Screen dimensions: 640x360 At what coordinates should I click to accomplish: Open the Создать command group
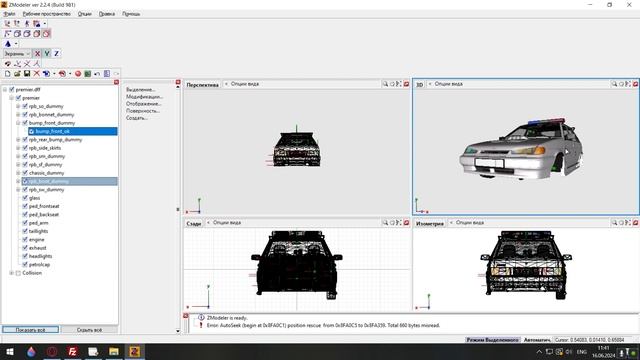pyautogui.click(x=136, y=118)
